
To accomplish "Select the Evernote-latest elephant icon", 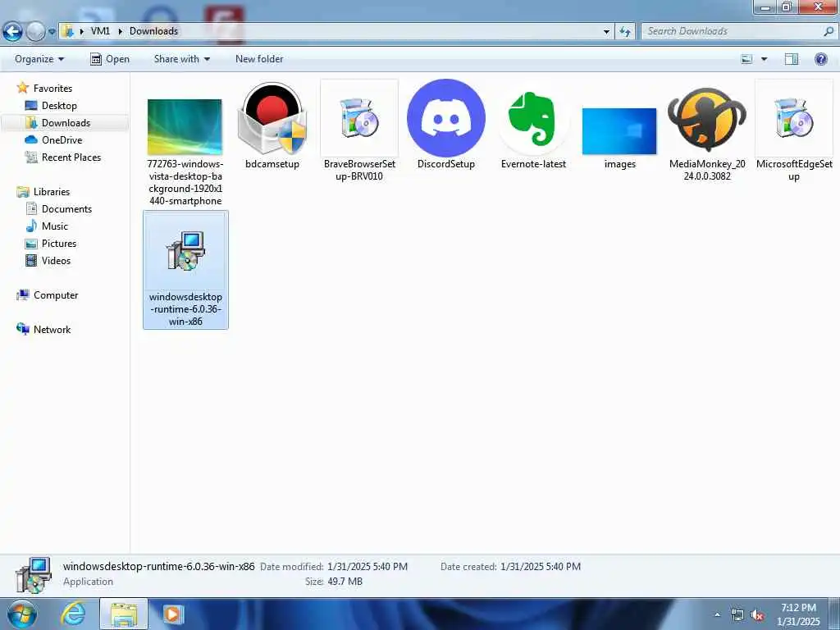I will 533,118.
